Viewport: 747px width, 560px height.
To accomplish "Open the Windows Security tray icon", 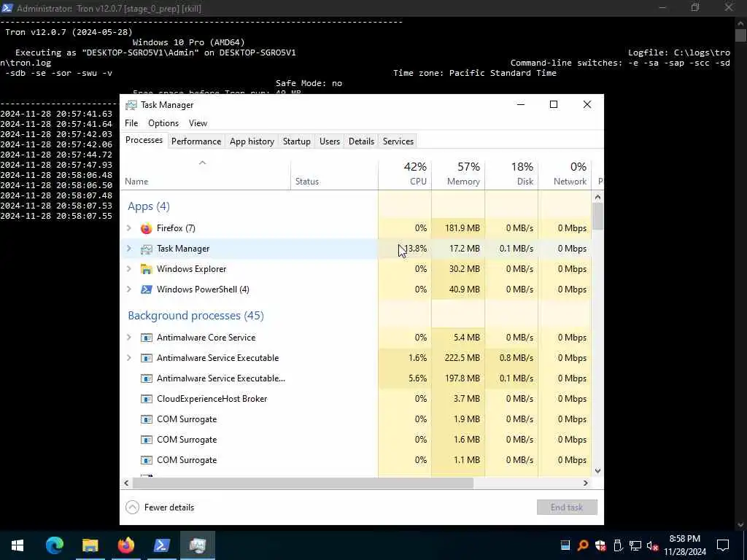I will tap(600, 545).
